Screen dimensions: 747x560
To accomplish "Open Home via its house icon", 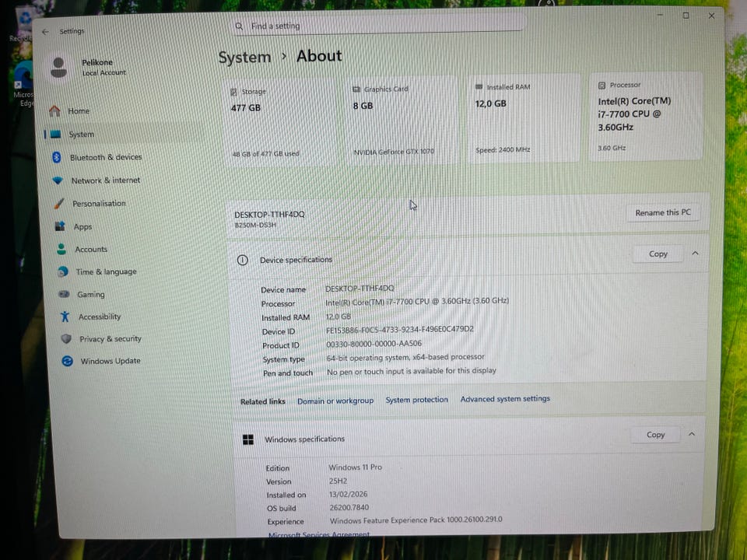I will 54,111.
